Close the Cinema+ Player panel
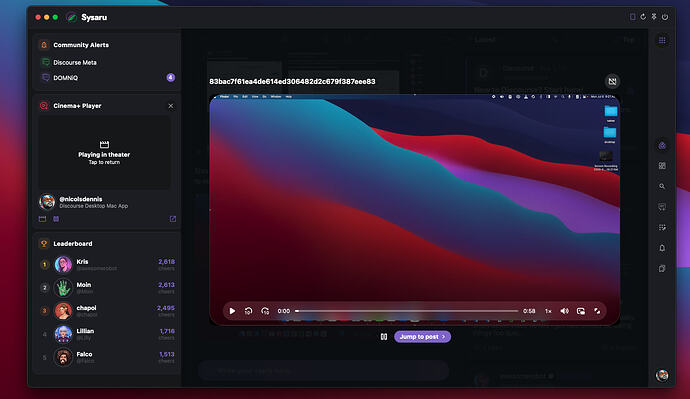This screenshot has height=399, width=690. click(x=171, y=106)
